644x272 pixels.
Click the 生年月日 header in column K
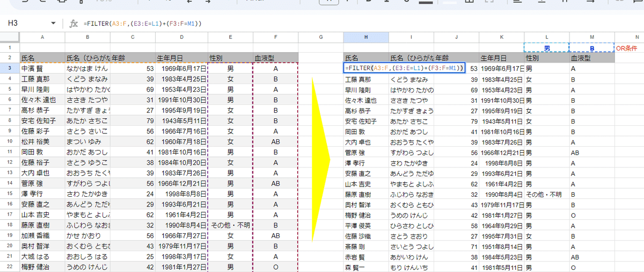494,58
